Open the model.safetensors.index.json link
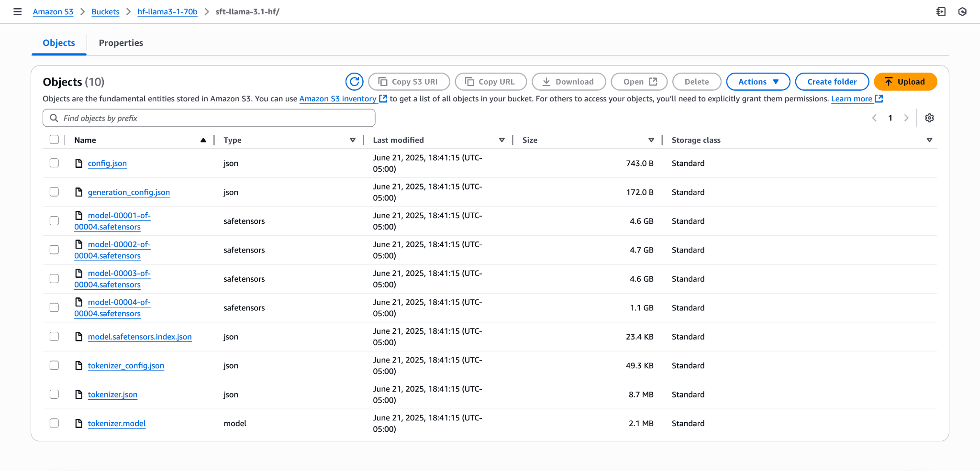Image resolution: width=980 pixels, height=471 pixels. 140,337
